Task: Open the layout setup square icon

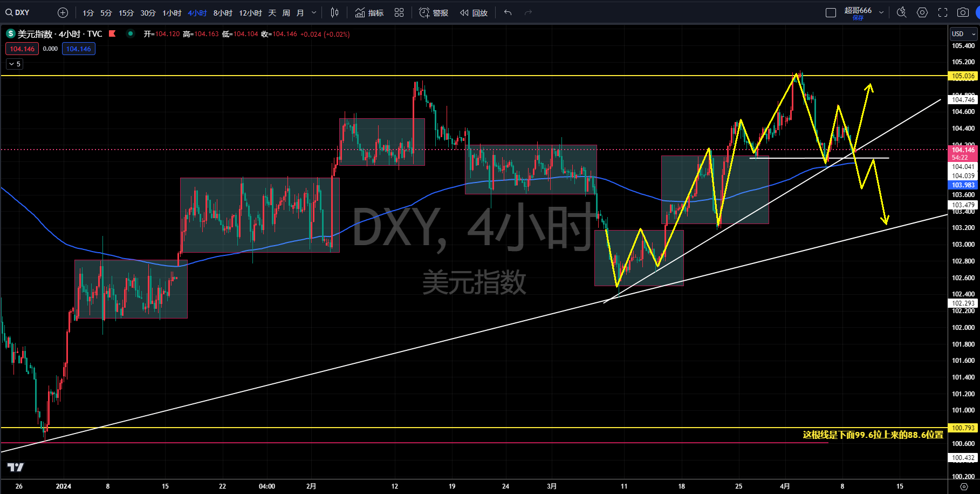Action: [x=831, y=12]
